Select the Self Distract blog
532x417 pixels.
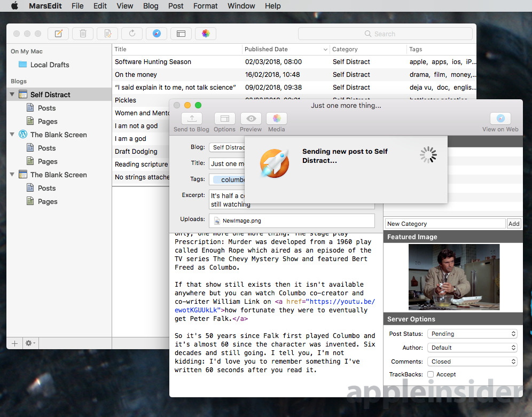click(x=50, y=95)
